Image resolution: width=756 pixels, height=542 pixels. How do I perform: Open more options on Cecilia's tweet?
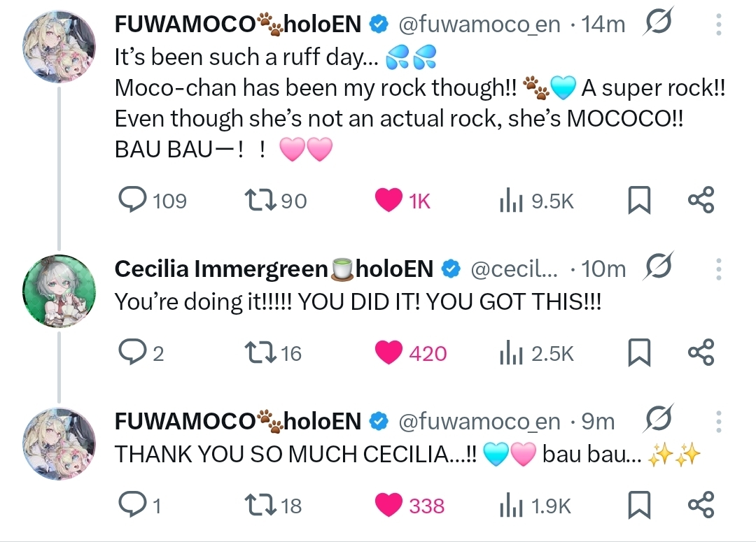(x=719, y=269)
